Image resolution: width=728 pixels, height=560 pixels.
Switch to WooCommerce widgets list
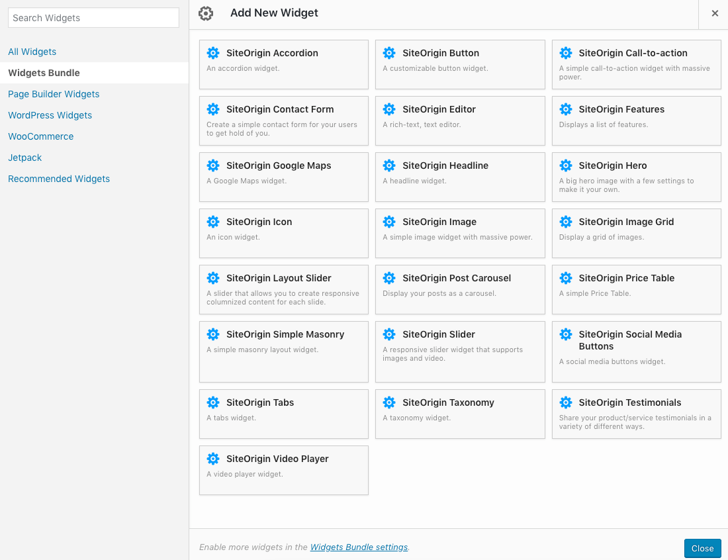[x=40, y=136]
